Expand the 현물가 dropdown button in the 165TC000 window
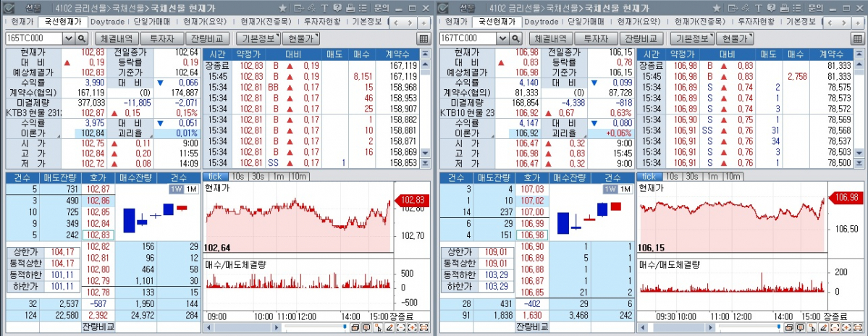 tap(301, 38)
